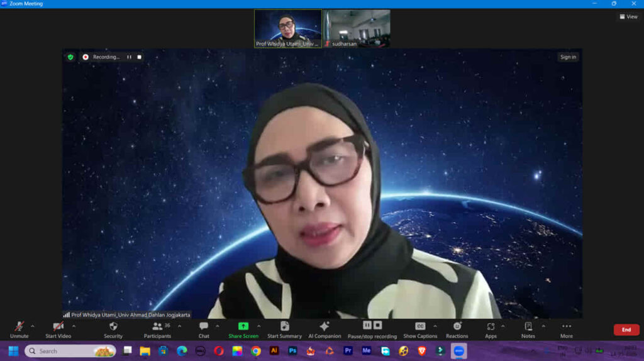Pause recording via top recording indicator
The width and height of the screenshot is (644, 361).
pyautogui.click(x=129, y=57)
